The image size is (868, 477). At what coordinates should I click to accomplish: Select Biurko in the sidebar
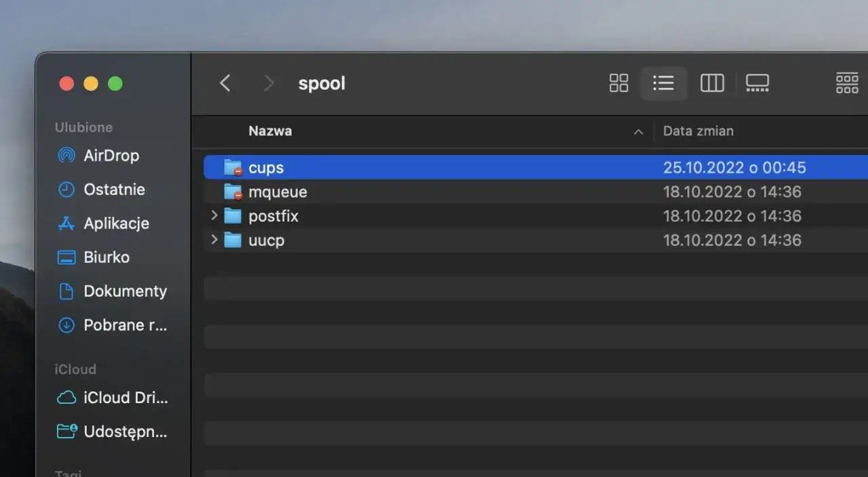click(106, 257)
